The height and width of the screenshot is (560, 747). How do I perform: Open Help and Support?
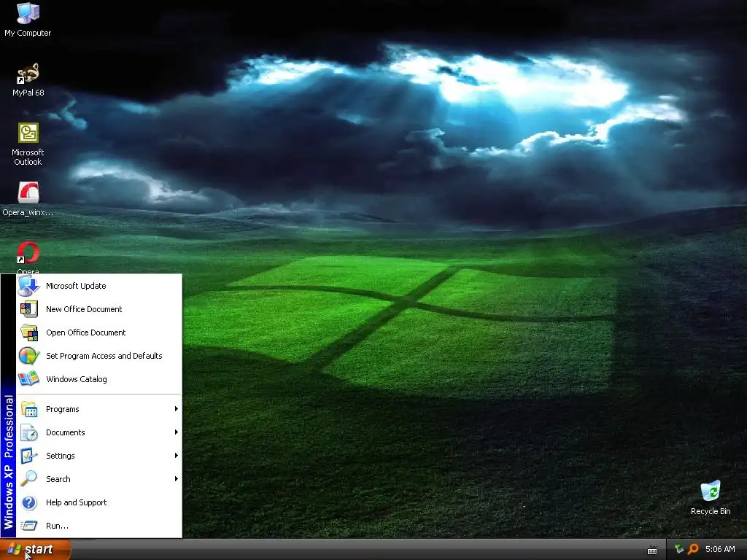(x=99, y=502)
